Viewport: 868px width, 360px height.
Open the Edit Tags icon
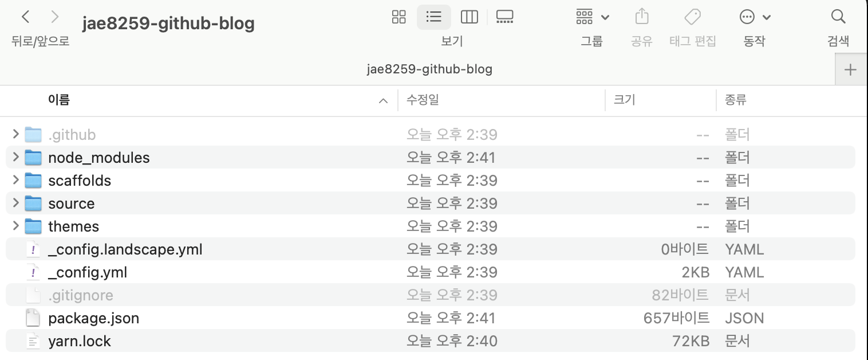click(x=692, y=17)
